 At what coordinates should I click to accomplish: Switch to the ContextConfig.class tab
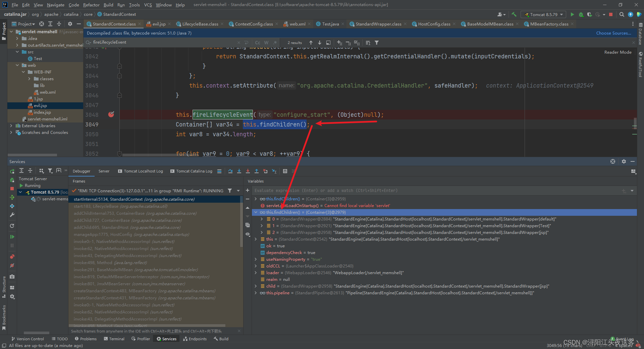click(x=254, y=24)
